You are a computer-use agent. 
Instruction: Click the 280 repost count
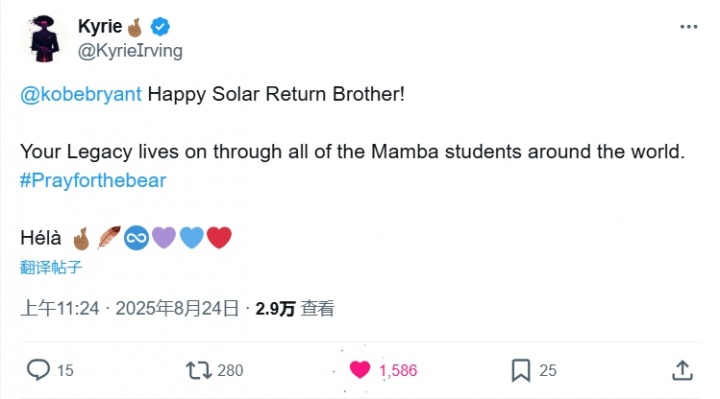tap(230, 370)
